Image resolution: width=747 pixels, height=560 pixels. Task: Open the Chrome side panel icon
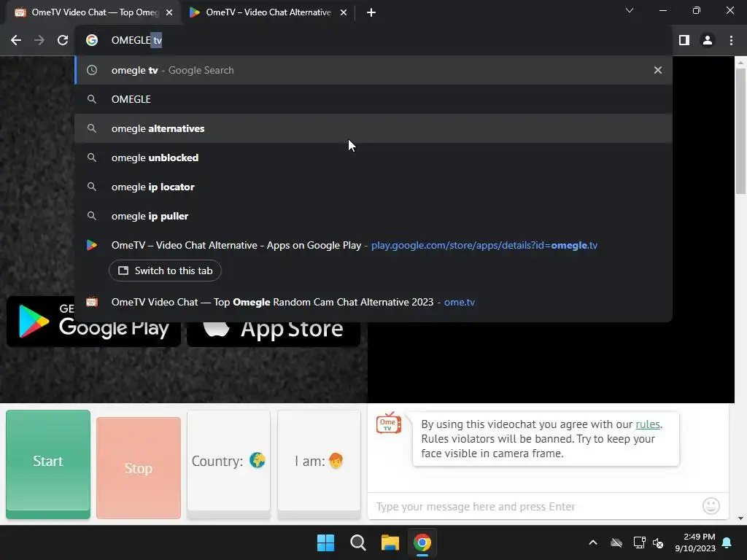click(x=684, y=41)
